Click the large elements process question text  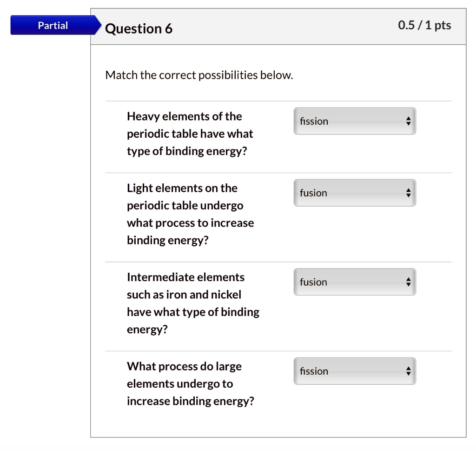[x=191, y=383]
